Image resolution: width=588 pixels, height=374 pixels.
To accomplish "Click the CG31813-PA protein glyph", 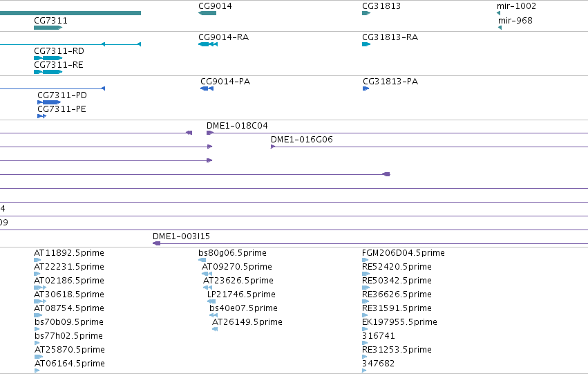I will point(366,88).
